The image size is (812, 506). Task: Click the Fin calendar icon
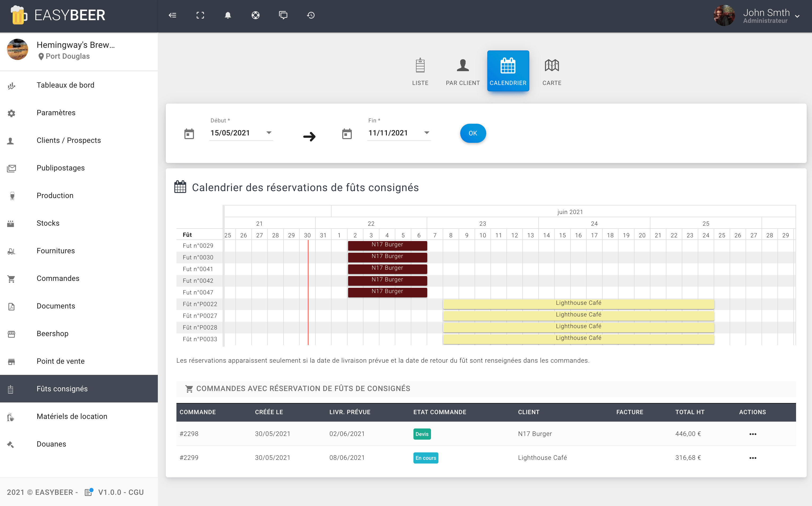point(347,134)
